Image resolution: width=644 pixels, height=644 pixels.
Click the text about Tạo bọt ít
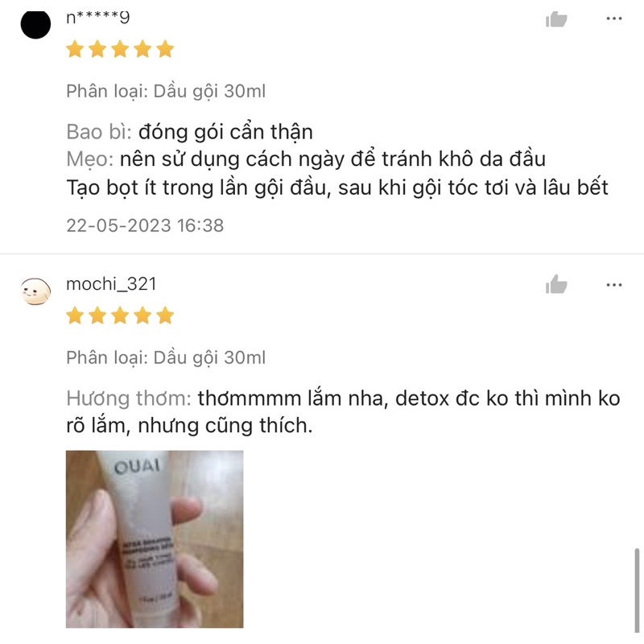pos(336,188)
